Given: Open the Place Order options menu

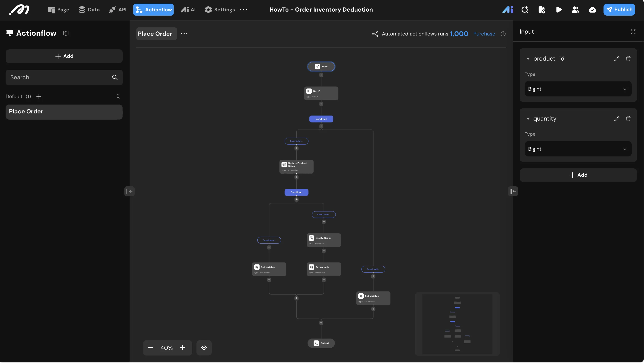Looking at the screenshot, I should pyautogui.click(x=184, y=34).
